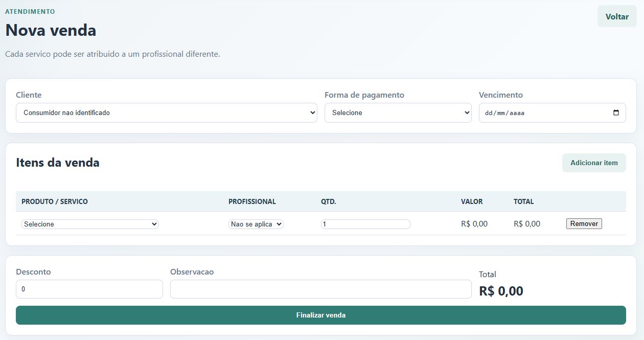Click the 'Nova venda' page title
Image resolution: width=644 pixels, height=340 pixels.
coord(51,30)
